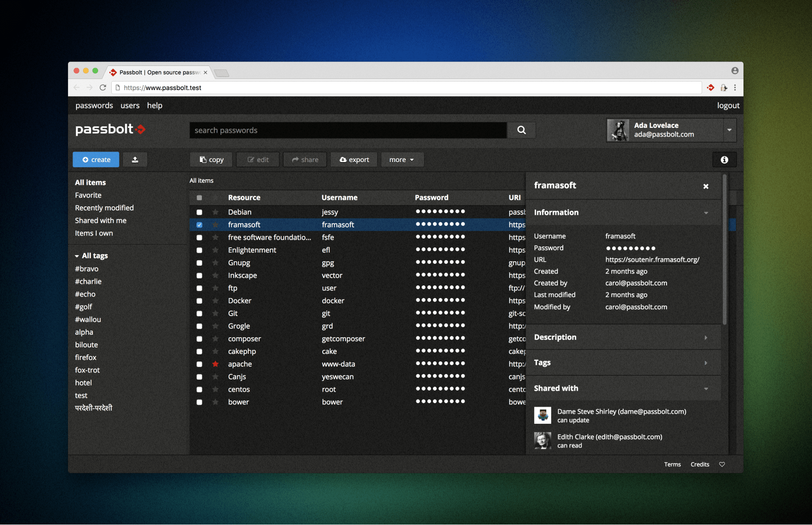The height and width of the screenshot is (525, 812).
Task: Star the Canjs resource
Action: (215, 377)
